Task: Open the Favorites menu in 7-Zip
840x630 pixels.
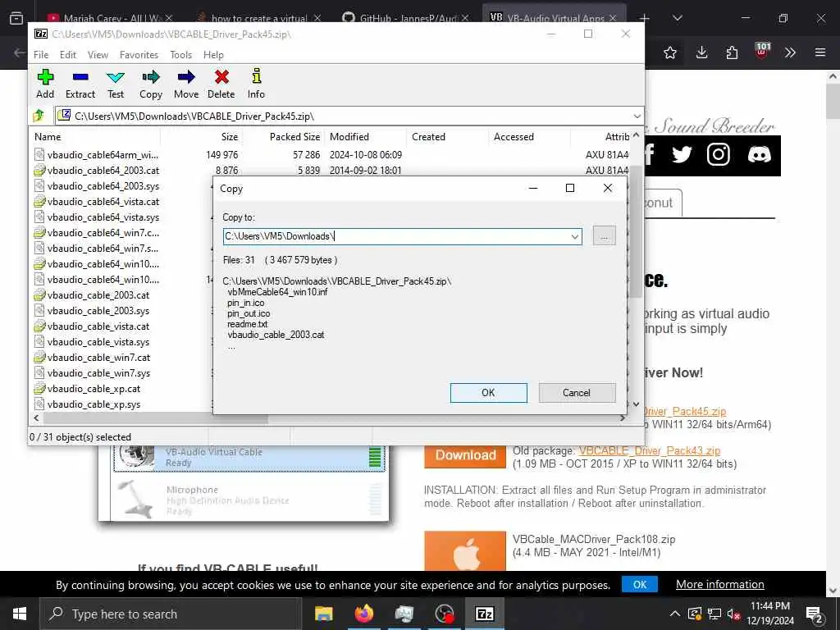Action: click(139, 55)
